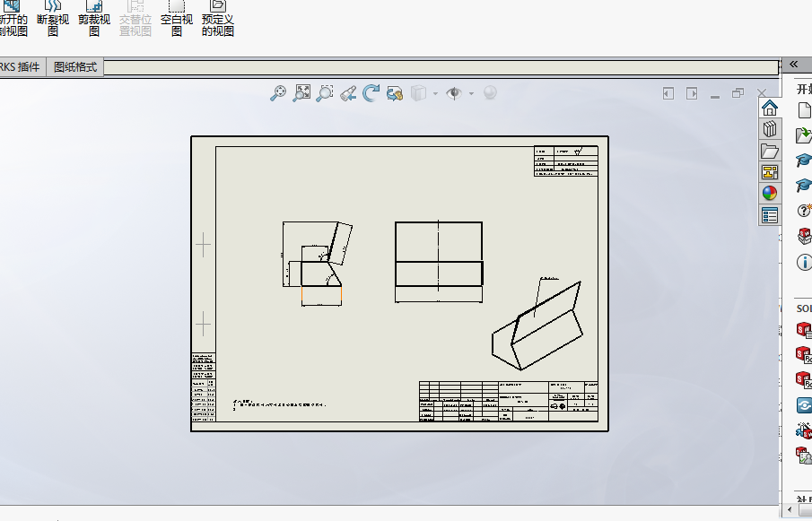Click the SW icon with user silhouette
Image resolution: width=812 pixels, height=521 pixels.
click(x=804, y=456)
